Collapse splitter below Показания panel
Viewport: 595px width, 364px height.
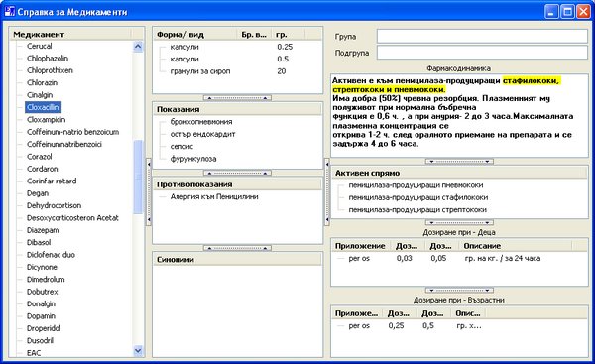point(237,174)
